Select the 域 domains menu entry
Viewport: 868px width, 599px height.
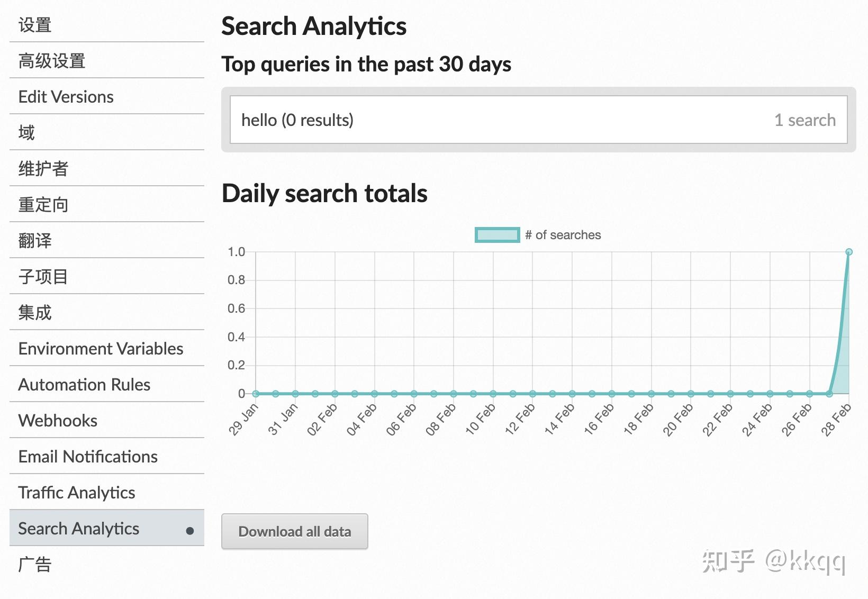pos(26,132)
